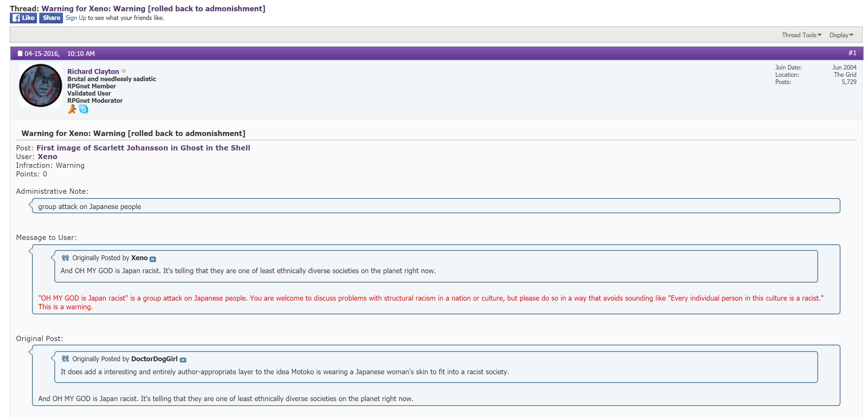Open Richard Clayton's username profile link

click(x=93, y=72)
